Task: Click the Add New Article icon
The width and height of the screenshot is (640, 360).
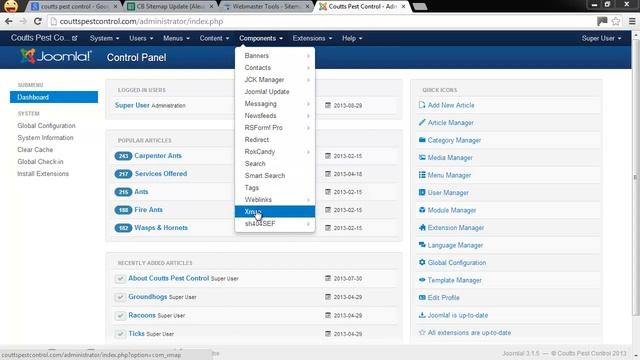Action: pyautogui.click(x=422, y=105)
